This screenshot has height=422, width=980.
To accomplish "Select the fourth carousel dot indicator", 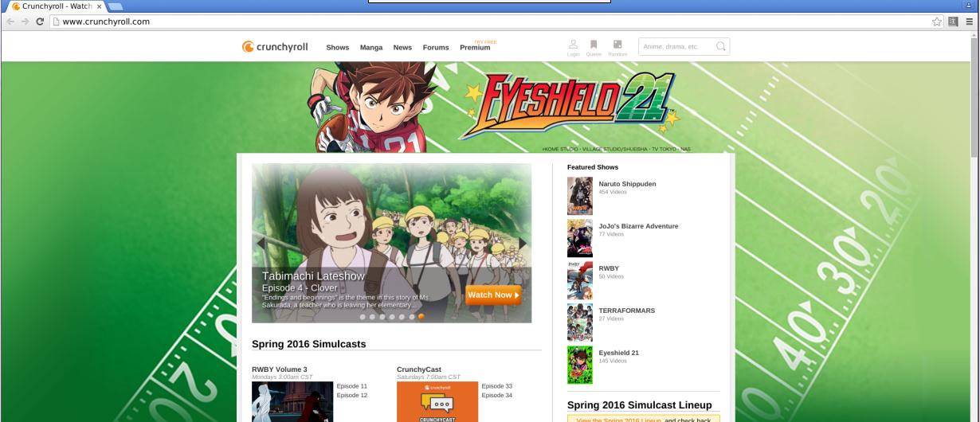I will point(392,316).
